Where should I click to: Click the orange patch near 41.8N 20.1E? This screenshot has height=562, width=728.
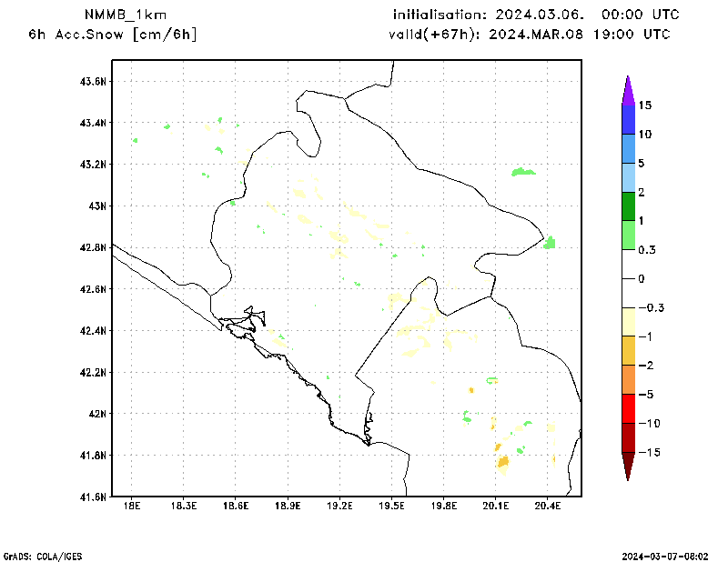pos(503,462)
